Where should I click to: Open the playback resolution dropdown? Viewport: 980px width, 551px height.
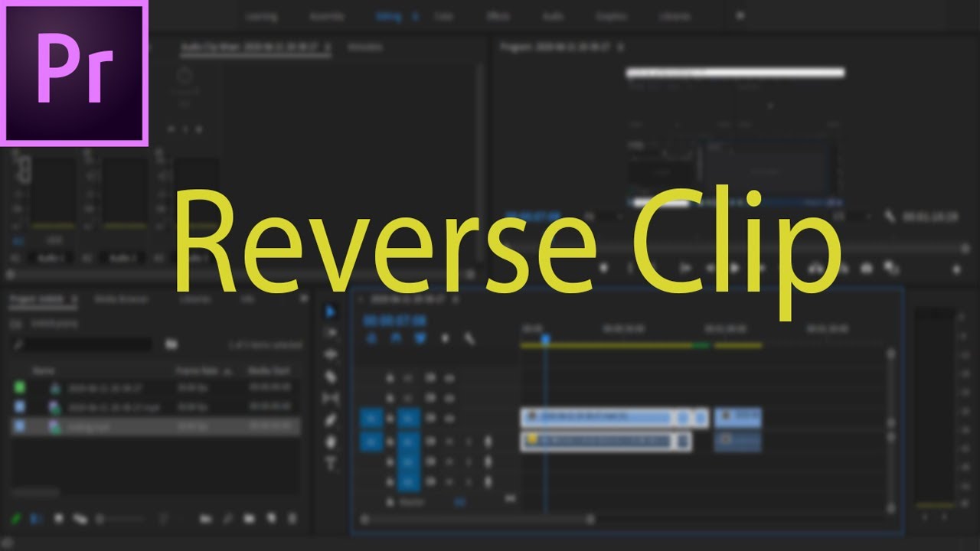(x=852, y=217)
